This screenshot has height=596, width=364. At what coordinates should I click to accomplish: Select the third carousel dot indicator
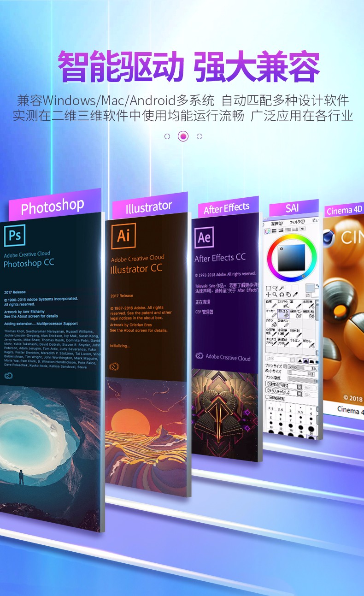click(x=200, y=136)
